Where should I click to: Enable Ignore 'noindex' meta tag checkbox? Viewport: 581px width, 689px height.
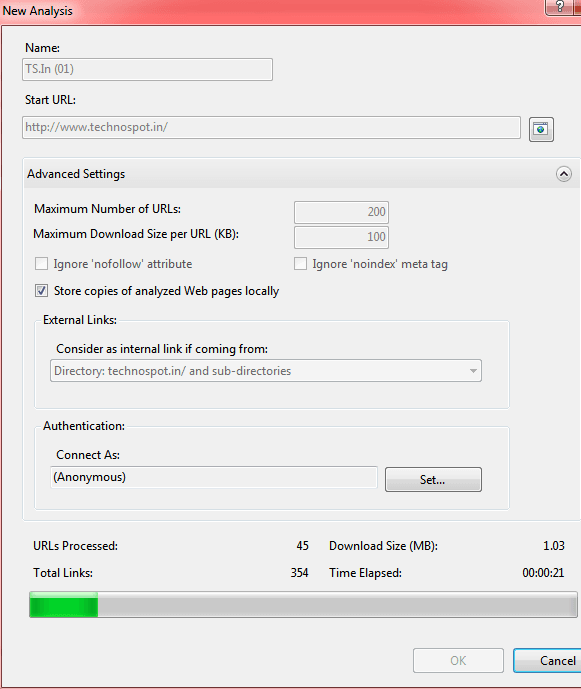[x=300, y=264]
